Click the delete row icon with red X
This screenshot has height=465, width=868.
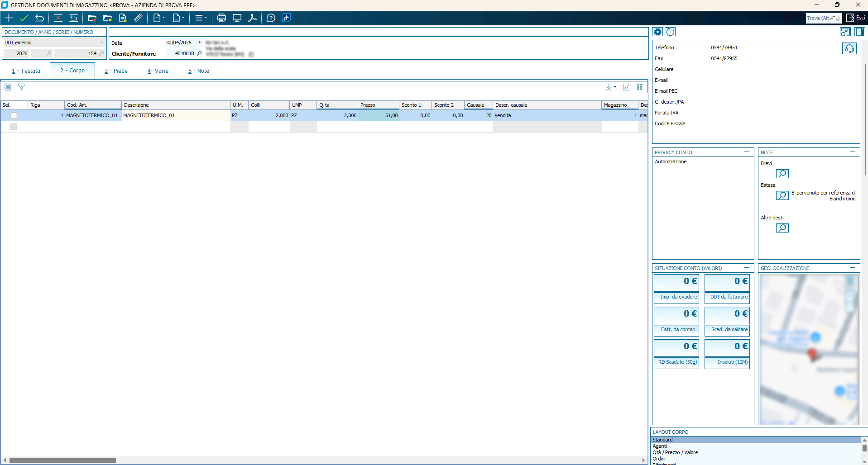tap(58, 18)
